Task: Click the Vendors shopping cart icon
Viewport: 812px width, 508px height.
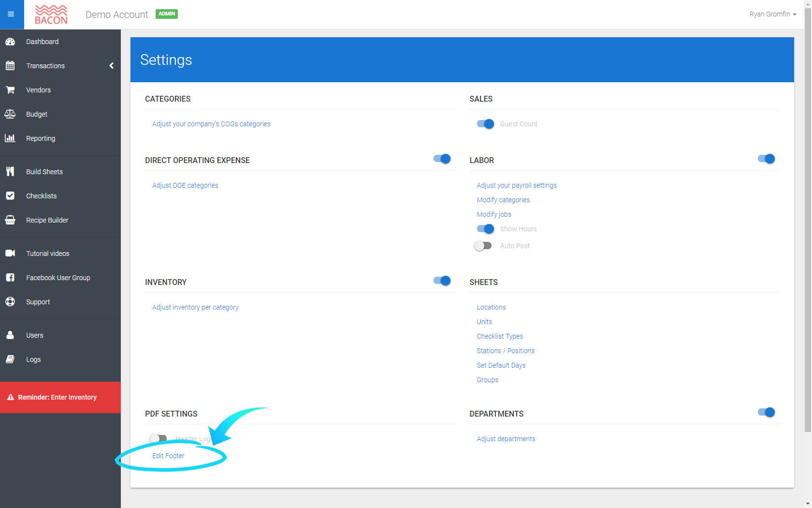Action: point(10,90)
